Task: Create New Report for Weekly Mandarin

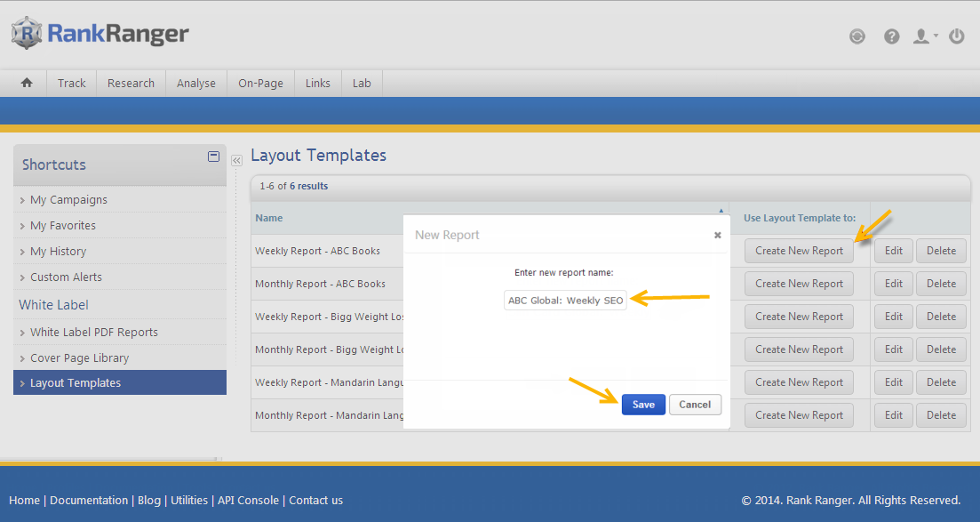Action: click(799, 381)
